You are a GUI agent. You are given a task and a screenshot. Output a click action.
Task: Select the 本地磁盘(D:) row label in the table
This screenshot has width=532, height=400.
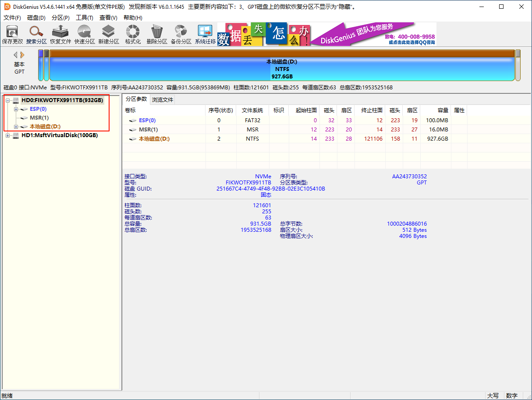(154, 139)
